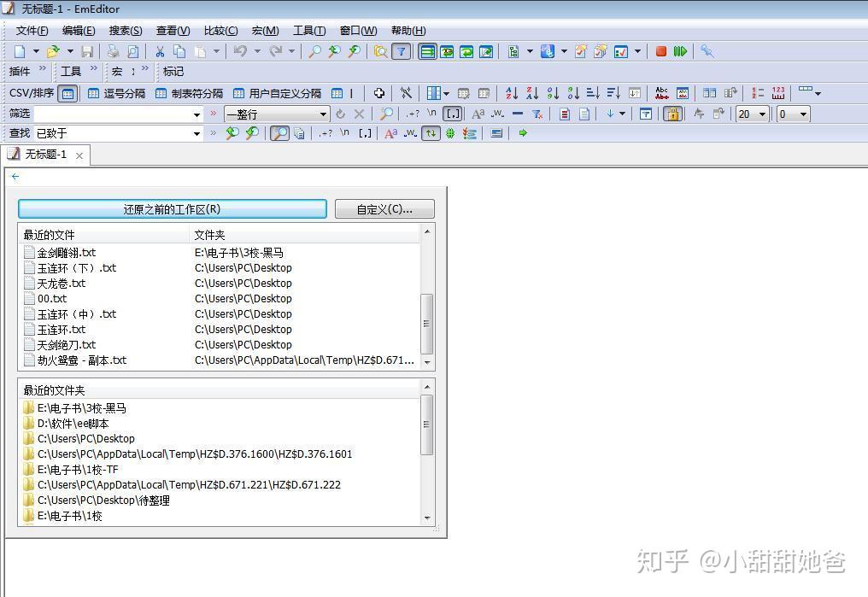Click the red 123 ruler icon
This screenshot has width=868, height=597.
coord(778,93)
